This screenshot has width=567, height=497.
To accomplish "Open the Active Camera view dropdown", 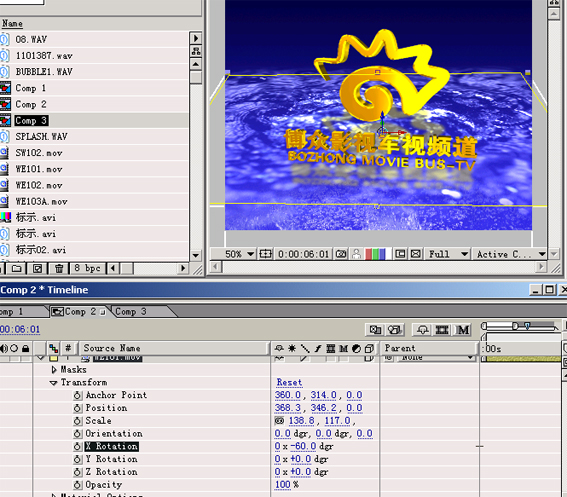I will (x=510, y=254).
